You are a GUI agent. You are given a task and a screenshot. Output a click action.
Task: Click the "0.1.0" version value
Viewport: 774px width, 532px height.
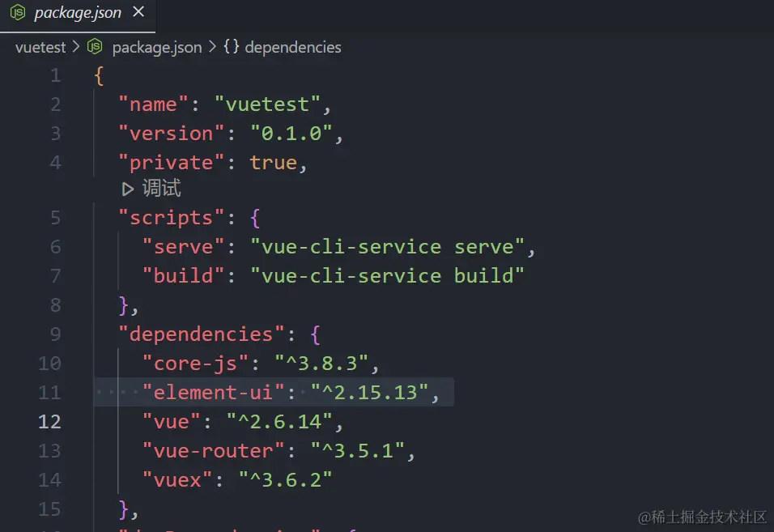[291, 134]
